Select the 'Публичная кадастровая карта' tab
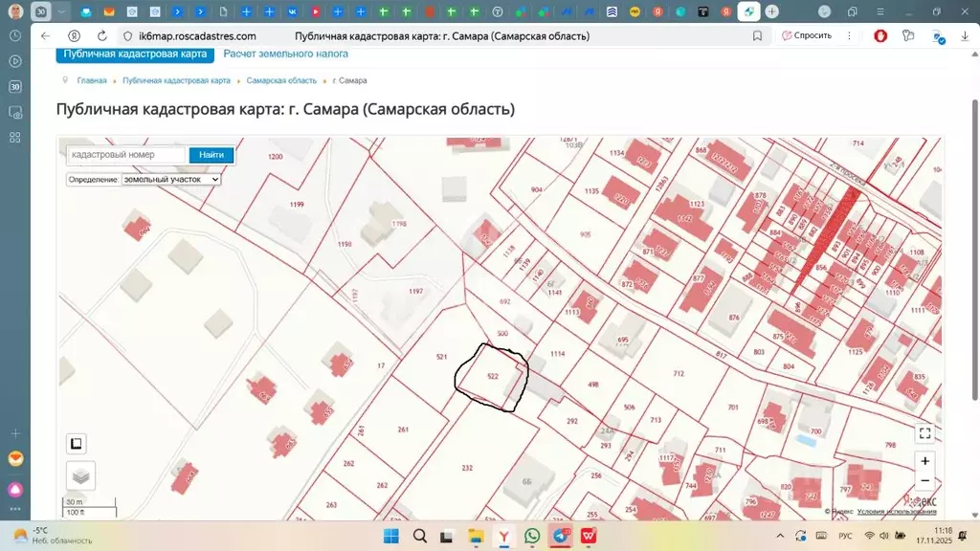Viewport: 980px width, 551px height. point(137,55)
